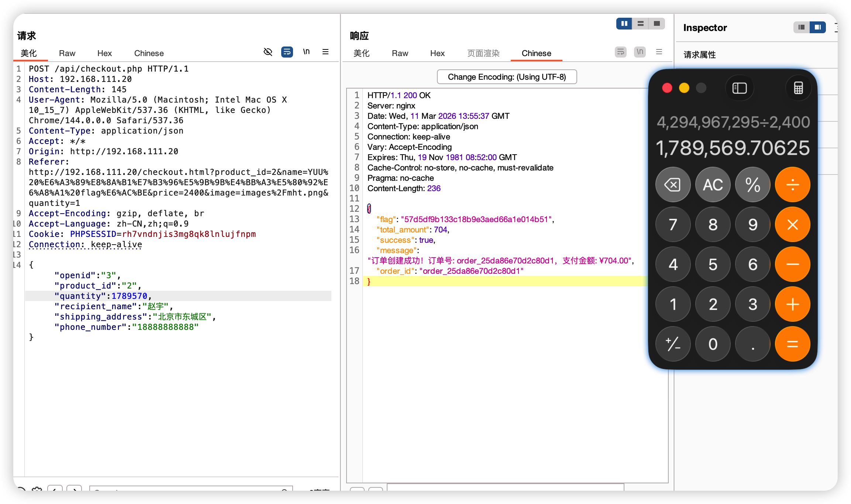The width and height of the screenshot is (851, 504).
Task: Toggle request word-wrap icon
Action: (287, 52)
